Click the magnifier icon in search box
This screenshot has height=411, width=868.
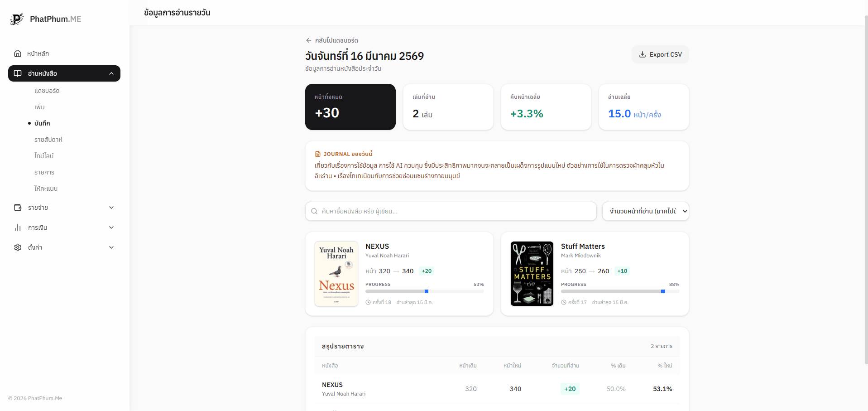tap(314, 211)
